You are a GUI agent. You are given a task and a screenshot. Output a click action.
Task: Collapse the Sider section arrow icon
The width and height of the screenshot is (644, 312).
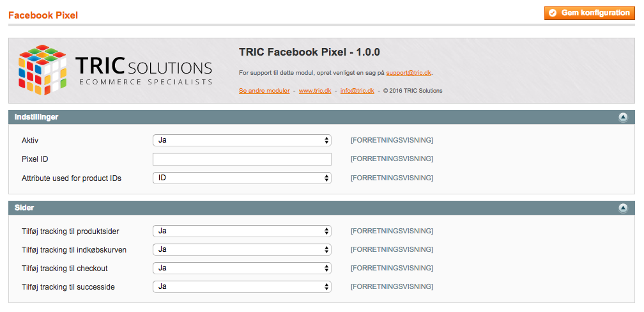pyautogui.click(x=623, y=208)
